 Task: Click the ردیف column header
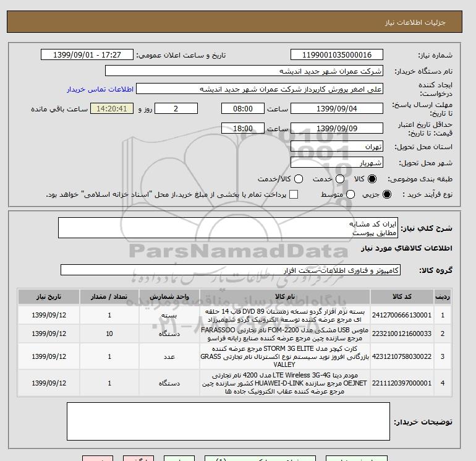443,296
